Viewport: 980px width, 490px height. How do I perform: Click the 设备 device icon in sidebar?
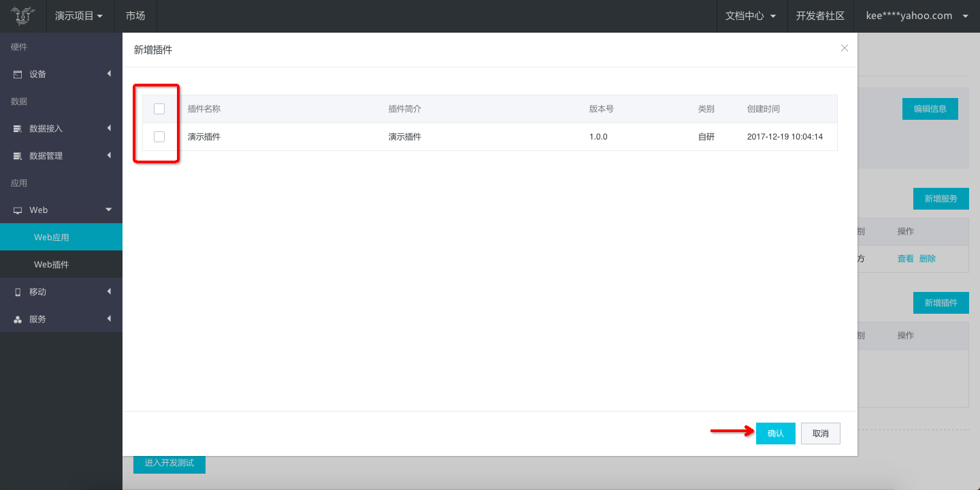[x=18, y=74]
